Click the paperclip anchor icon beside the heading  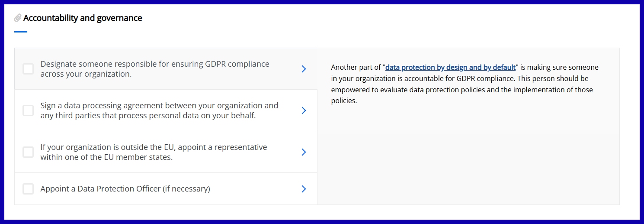pyautogui.click(x=18, y=18)
